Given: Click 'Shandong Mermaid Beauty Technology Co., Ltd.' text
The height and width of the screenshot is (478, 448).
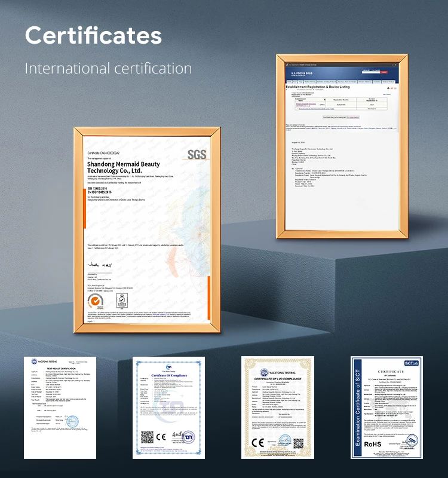Looking at the screenshot, I should [x=124, y=167].
